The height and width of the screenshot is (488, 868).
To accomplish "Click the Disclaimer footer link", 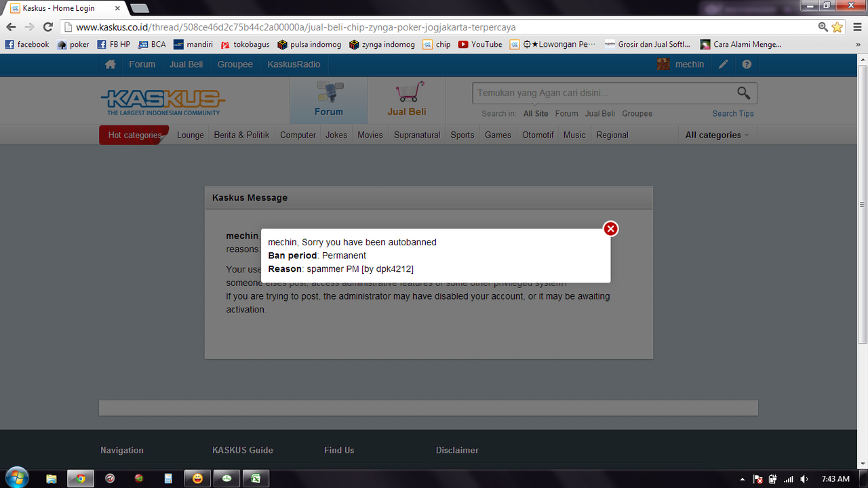I will click(457, 449).
